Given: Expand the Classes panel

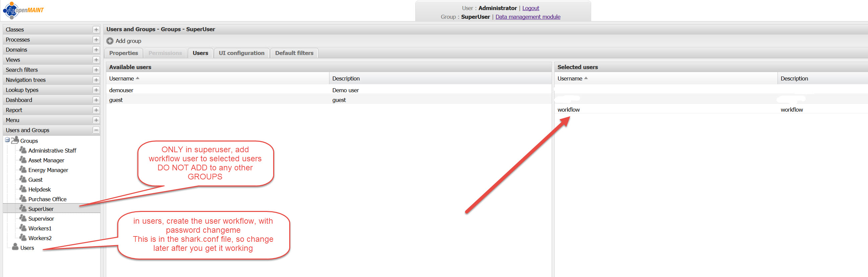Looking at the screenshot, I should [96, 30].
